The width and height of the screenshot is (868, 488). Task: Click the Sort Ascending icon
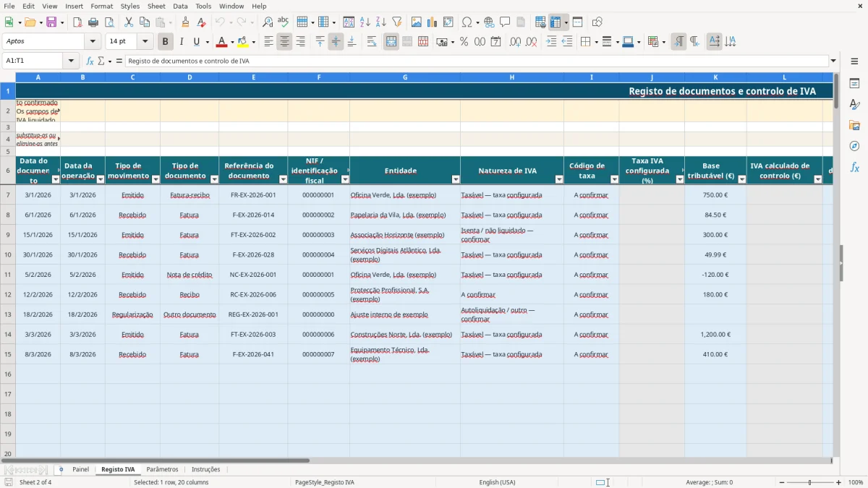click(x=365, y=22)
